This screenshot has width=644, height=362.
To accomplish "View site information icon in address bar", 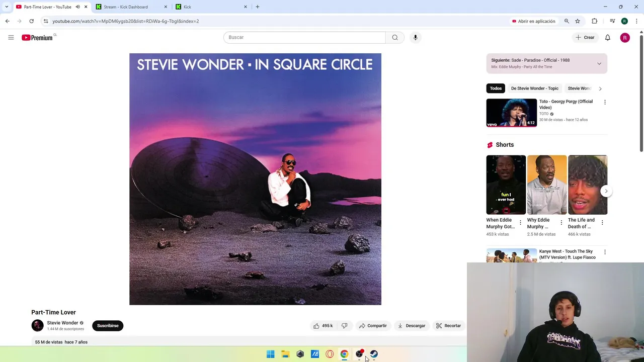I will coord(46,21).
